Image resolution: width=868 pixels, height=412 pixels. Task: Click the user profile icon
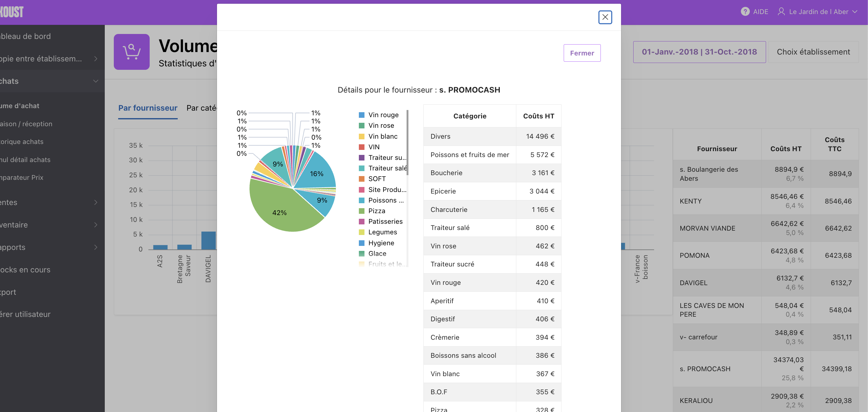pyautogui.click(x=781, y=12)
